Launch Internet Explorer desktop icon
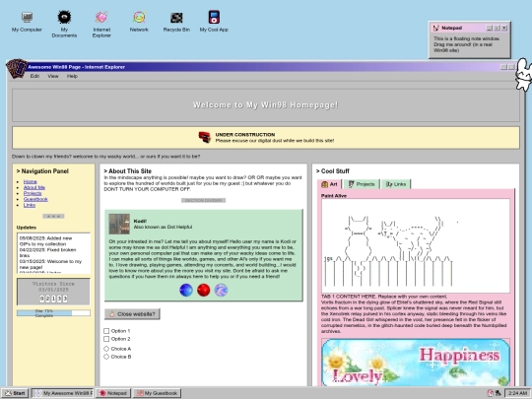This screenshot has width=532, height=399. [x=101, y=24]
